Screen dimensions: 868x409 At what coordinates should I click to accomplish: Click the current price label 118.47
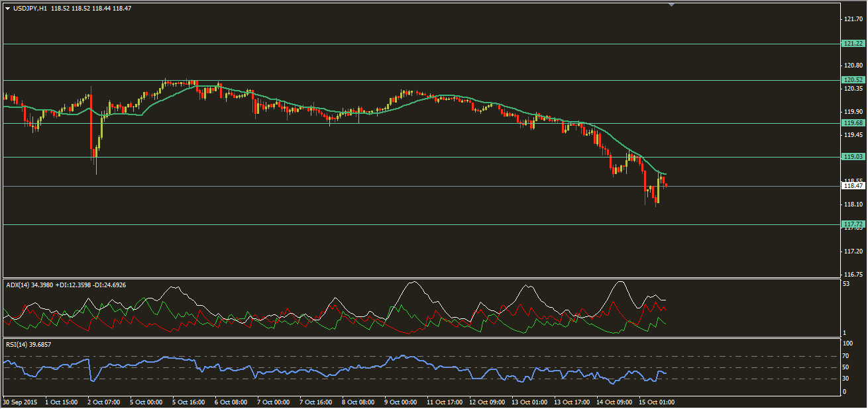coord(853,187)
